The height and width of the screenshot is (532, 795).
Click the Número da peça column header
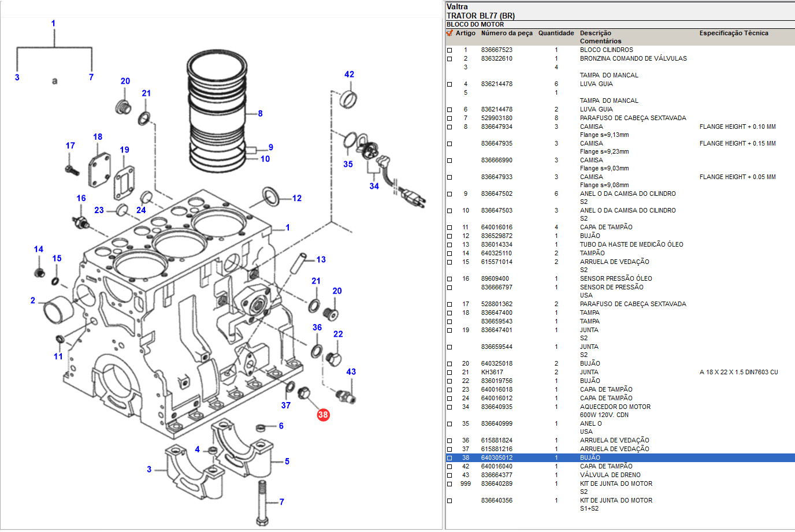[506, 34]
